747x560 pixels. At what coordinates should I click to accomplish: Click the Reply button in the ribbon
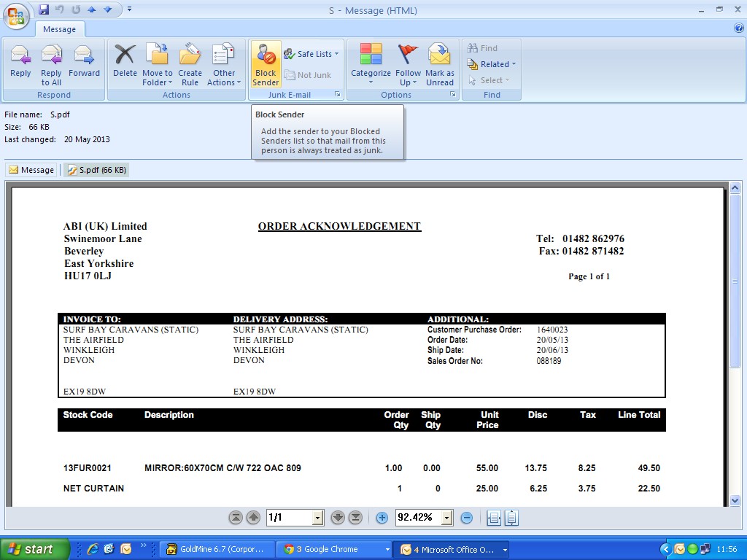pos(20,63)
